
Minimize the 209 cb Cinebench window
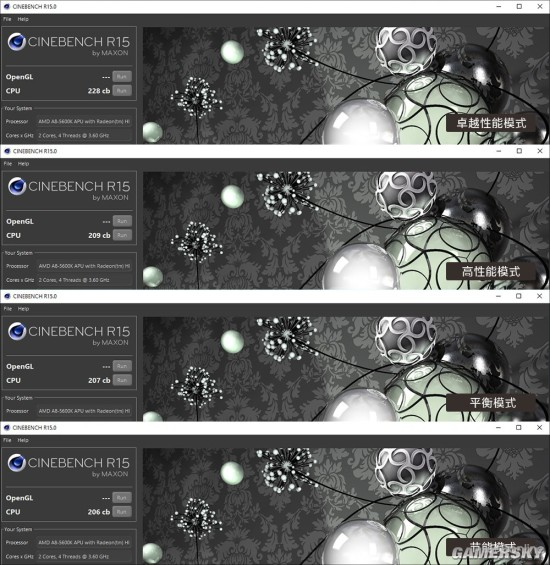499,151
